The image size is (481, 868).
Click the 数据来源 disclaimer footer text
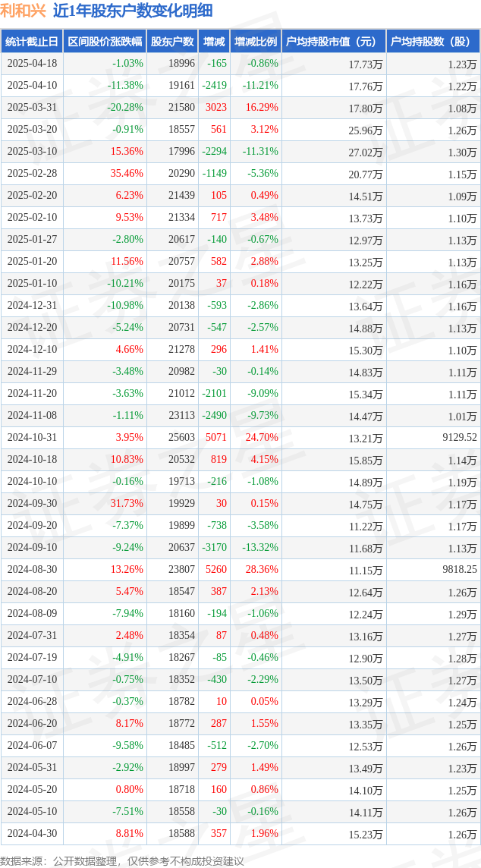tap(122, 861)
